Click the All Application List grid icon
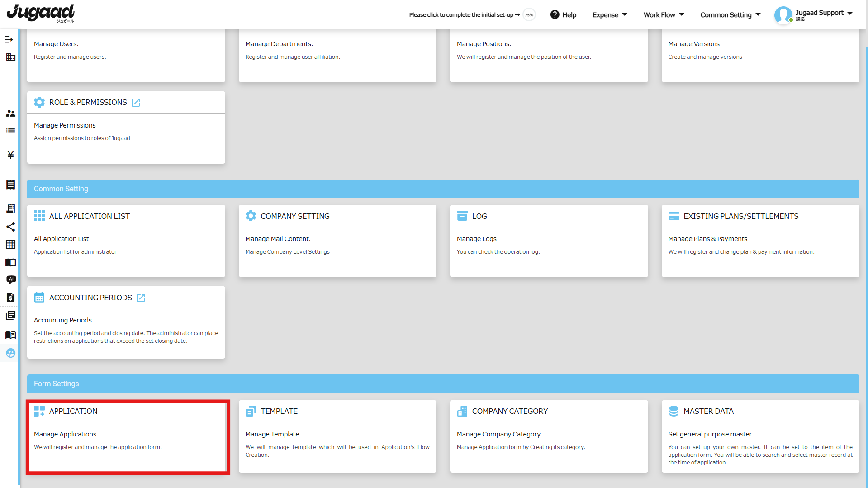The width and height of the screenshot is (868, 488). pos(39,216)
